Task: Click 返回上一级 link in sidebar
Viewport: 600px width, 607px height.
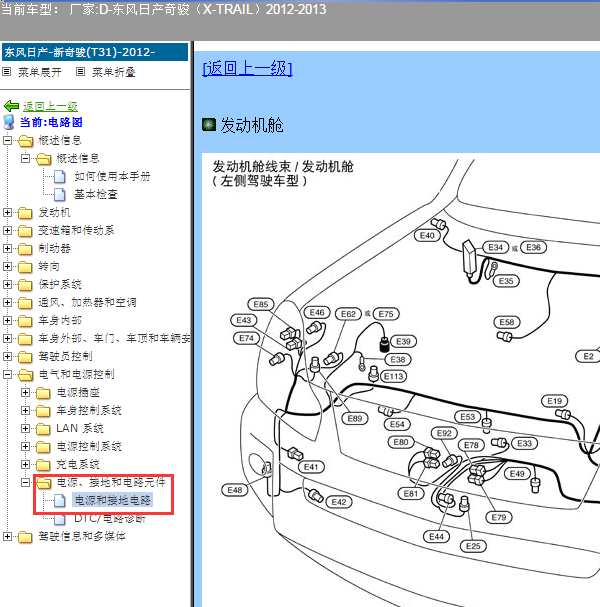Action: 50,106
